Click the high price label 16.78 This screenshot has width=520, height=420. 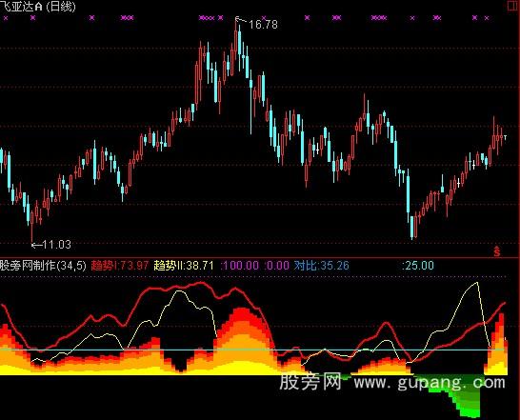point(263,24)
